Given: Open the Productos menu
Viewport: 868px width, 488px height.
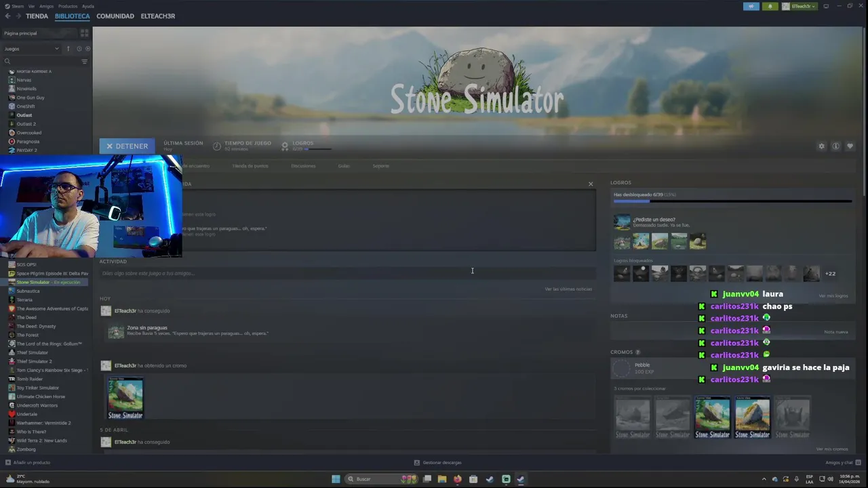Looking at the screenshot, I should coord(68,6).
